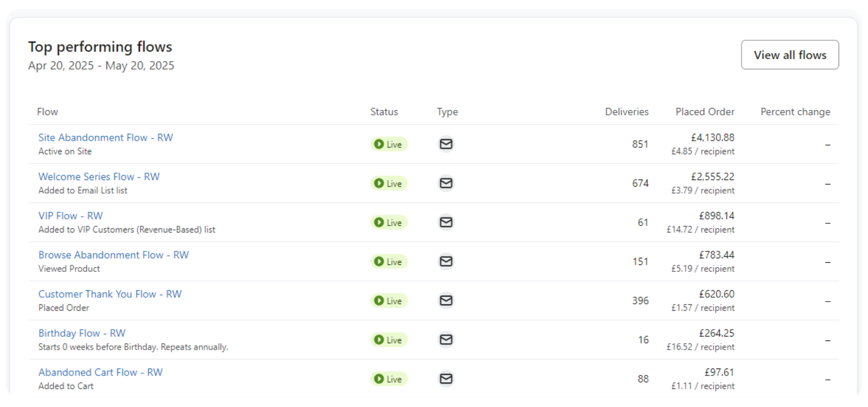This screenshot has width=868, height=407.
Task: Click Live badge in Abandoned Cart Flow row
Action: coord(389,379)
